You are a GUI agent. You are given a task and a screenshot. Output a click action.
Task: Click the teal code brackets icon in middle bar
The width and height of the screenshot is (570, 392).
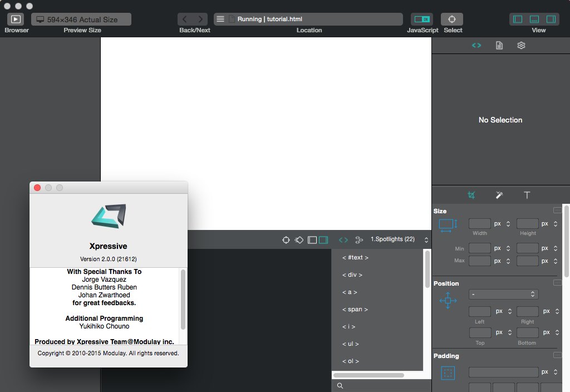point(343,240)
